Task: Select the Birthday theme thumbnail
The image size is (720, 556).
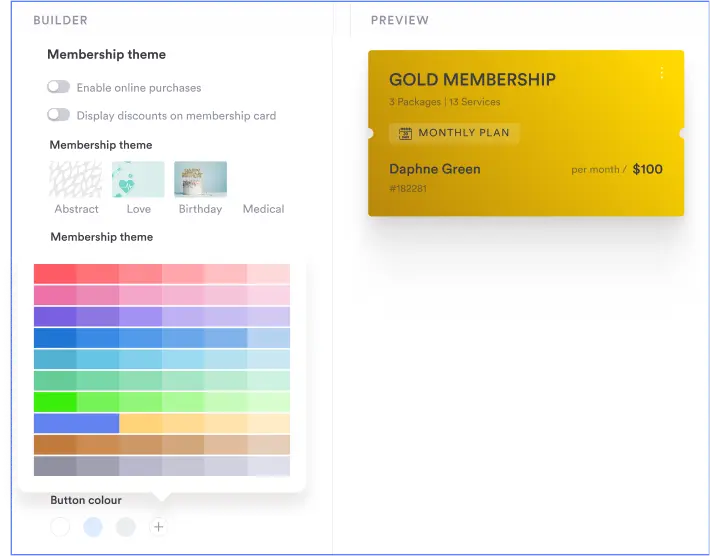Action: pyautogui.click(x=200, y=179)
